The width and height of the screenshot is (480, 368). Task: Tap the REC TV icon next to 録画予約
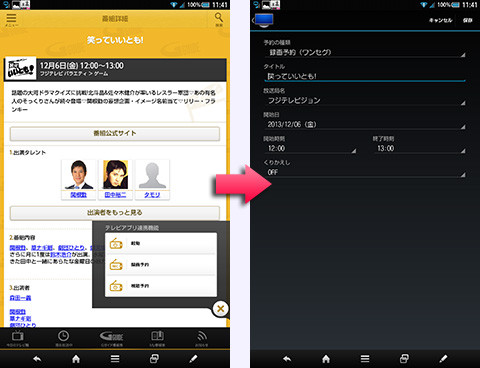116,265
